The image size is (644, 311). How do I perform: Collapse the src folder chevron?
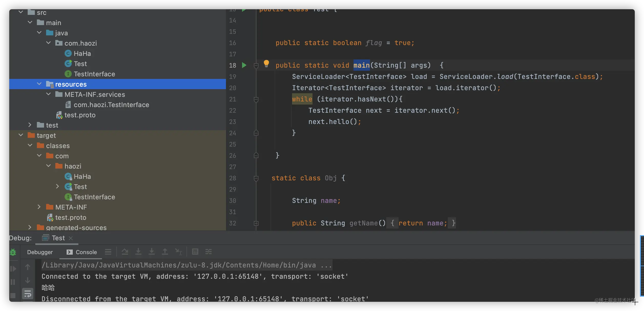21,12
